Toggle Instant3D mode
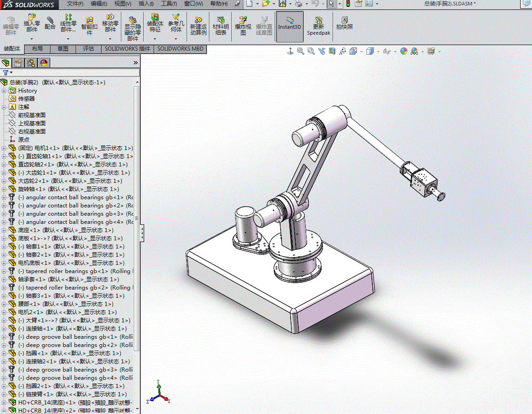This screenshot has width=532, height=414. (289, 26)
